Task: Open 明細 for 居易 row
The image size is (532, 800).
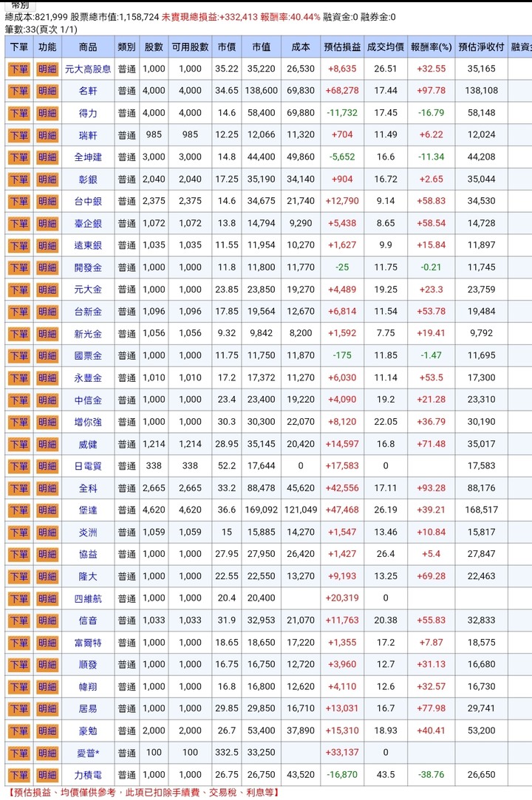Action: click(47, 709)
